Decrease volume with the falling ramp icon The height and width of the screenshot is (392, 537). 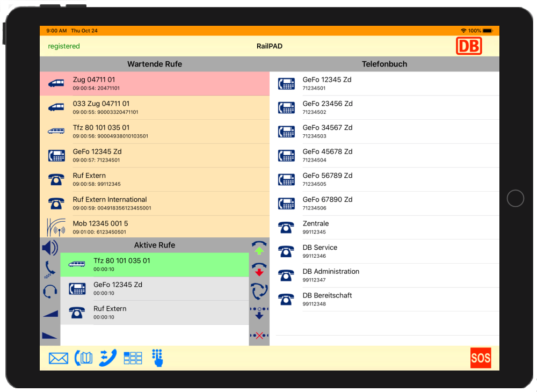(x=50, y=335)
